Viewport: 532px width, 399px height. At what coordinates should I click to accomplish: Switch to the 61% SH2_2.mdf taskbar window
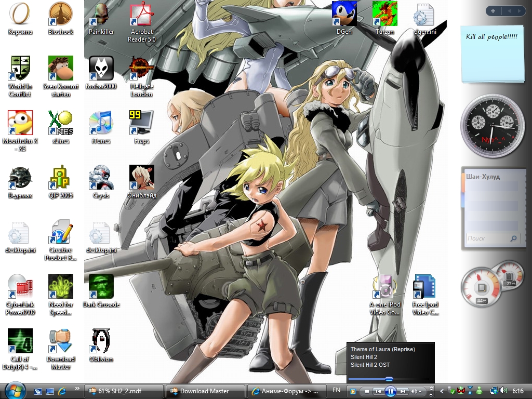pos(123,391)
